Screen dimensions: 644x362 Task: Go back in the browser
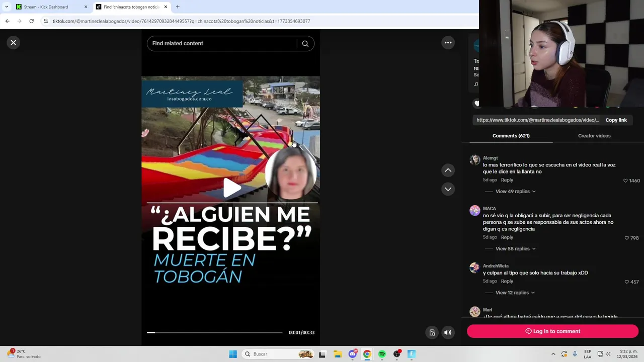7,21
